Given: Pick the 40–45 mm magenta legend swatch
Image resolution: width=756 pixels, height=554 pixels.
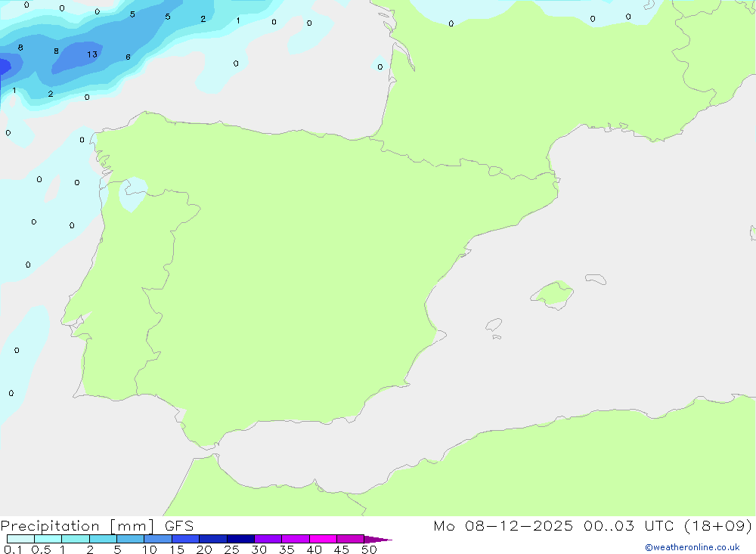Looking at the screenshot, I should coord(323,539).
